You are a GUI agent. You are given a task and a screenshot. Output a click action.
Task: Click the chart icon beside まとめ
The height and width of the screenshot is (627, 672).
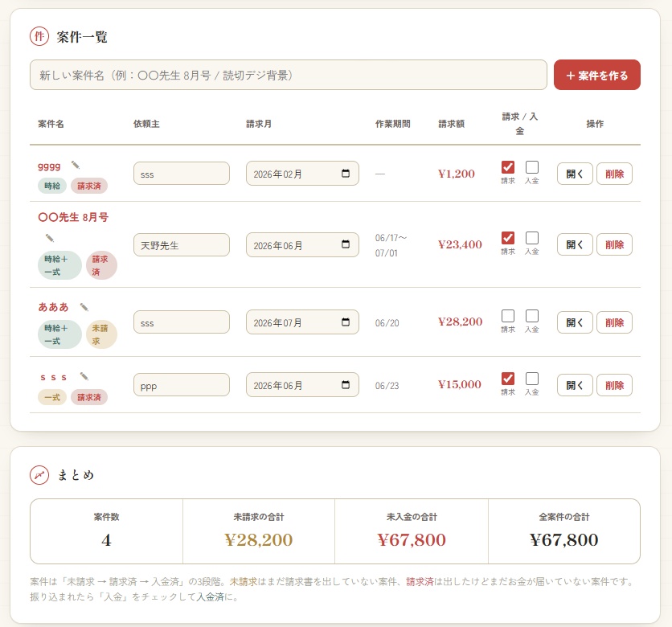(x=39, y=475)
